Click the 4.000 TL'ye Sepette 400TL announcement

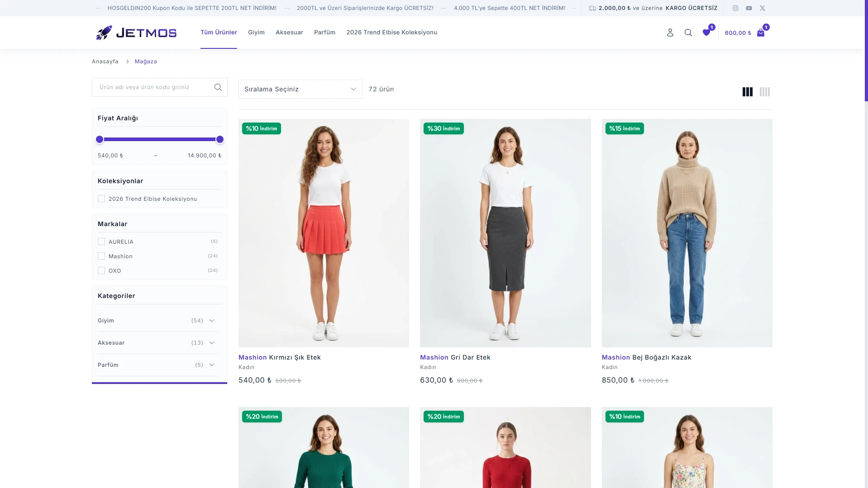(x=510, y=8)
